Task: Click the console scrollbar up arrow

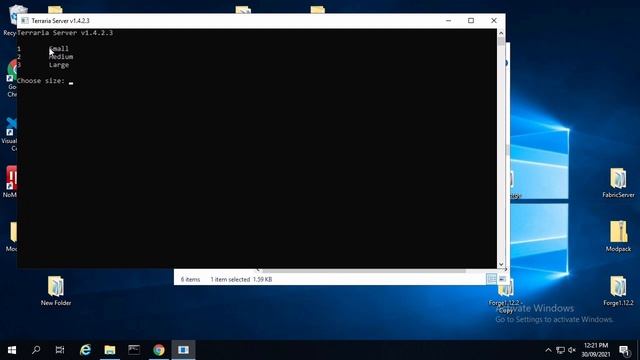Action: (x=501, y=33)
